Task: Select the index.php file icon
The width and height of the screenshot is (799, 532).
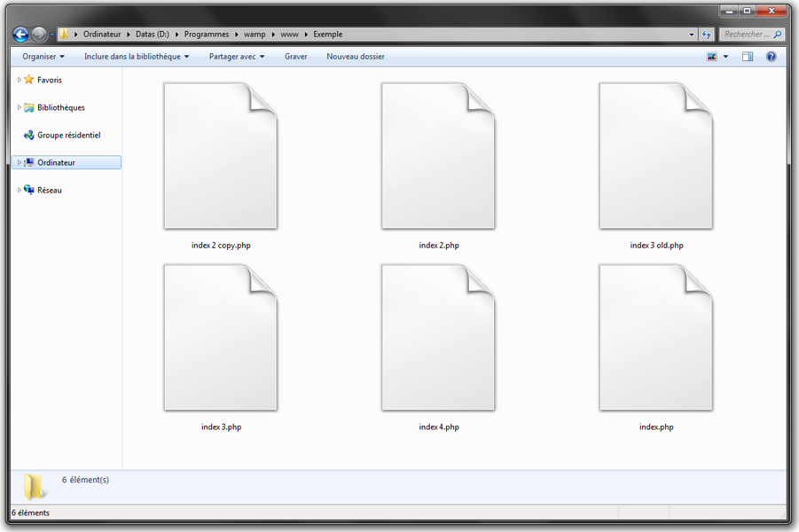Action: [x=655, y=337]
